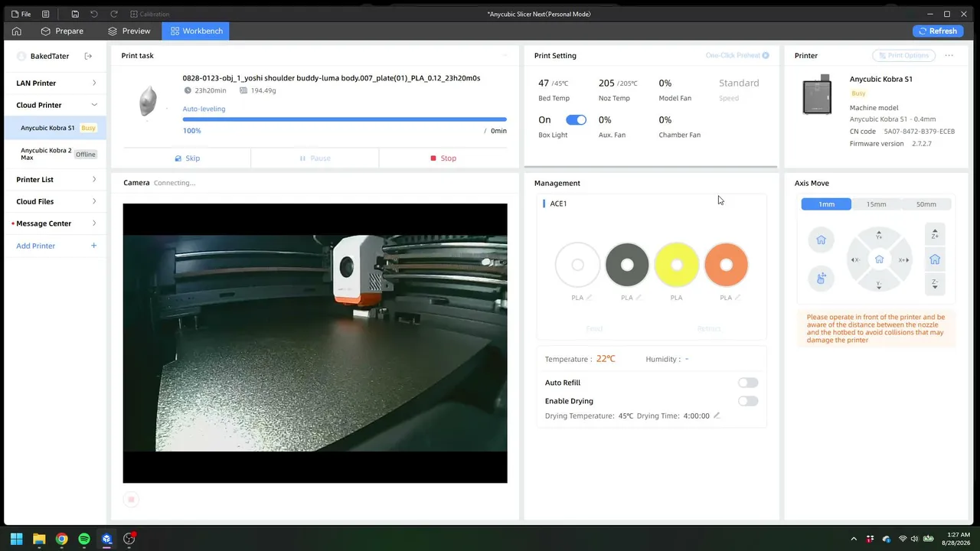Edit the orange spool PLA filament
Screen dimensions: 980x551
737,298
